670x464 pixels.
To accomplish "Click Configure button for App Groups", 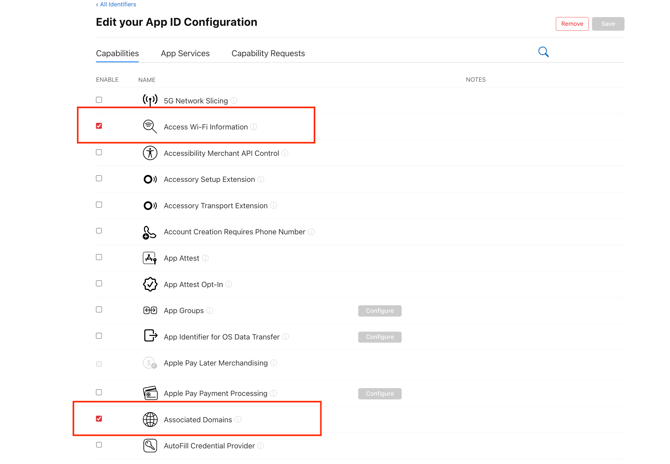I will (380, 311).
